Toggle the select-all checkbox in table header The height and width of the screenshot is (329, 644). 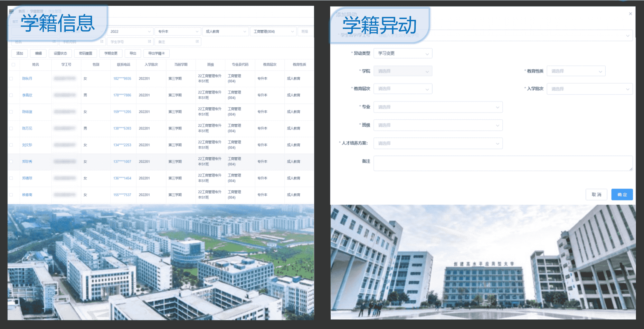pyautogui.click(x=13, y=64)
